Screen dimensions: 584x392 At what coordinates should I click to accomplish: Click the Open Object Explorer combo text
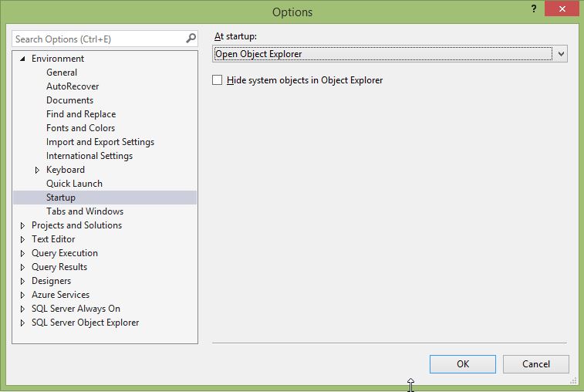pyautogui.click(x=258, y=54)
